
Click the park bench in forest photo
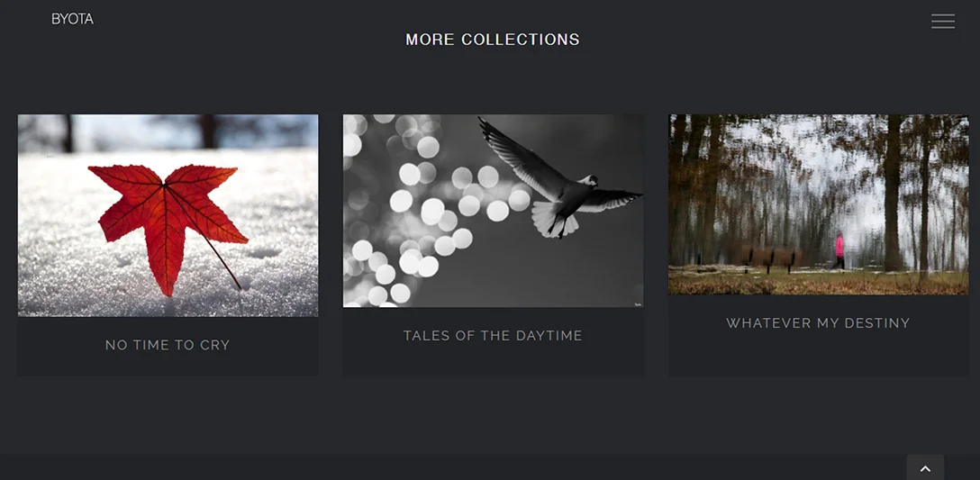[771, 258]
